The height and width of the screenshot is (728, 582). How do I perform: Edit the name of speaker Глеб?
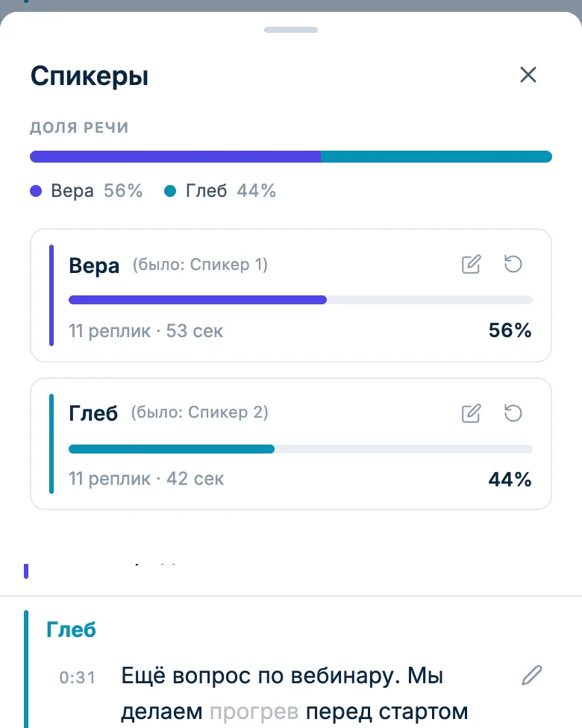pyautogui.click(x=471, y=413)
